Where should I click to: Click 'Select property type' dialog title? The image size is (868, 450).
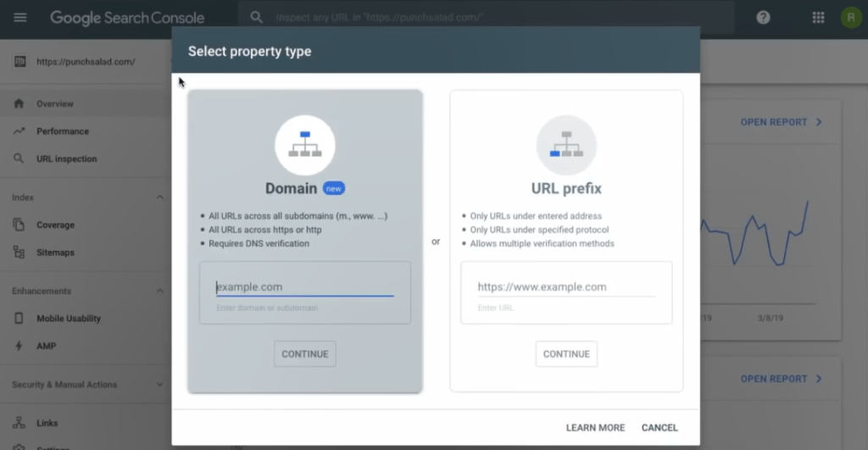[x=250, y=52]
